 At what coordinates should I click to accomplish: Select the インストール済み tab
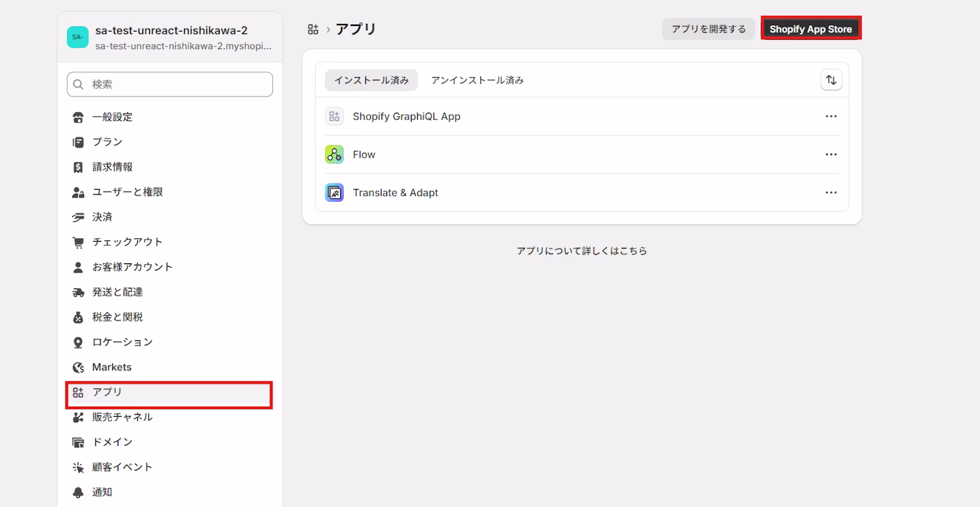point(371,80)
